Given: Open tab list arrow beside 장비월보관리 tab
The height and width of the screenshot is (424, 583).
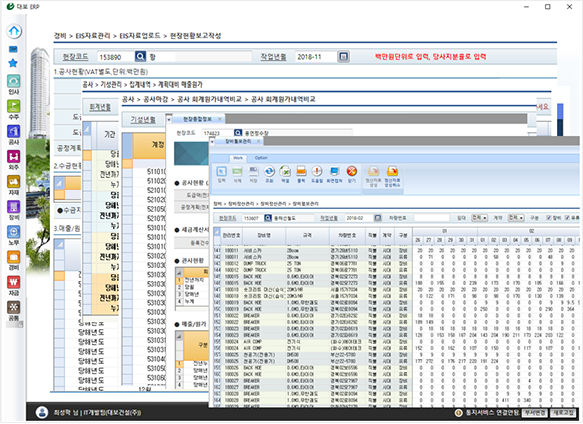Looking at the screenshot, I should (x=212, y=142).
